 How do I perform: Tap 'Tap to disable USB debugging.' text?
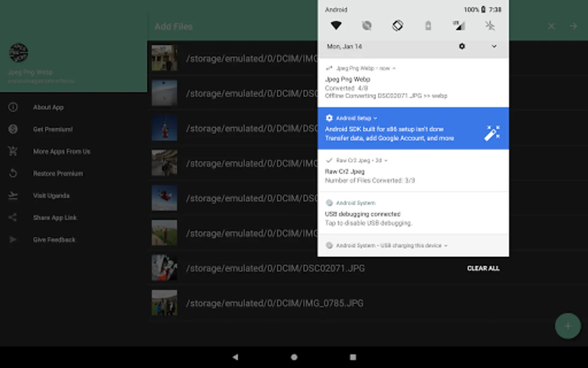369,223
